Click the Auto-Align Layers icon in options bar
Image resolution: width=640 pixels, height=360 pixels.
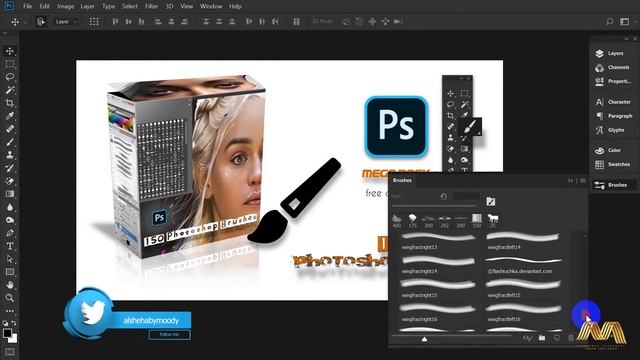point(296,22)
